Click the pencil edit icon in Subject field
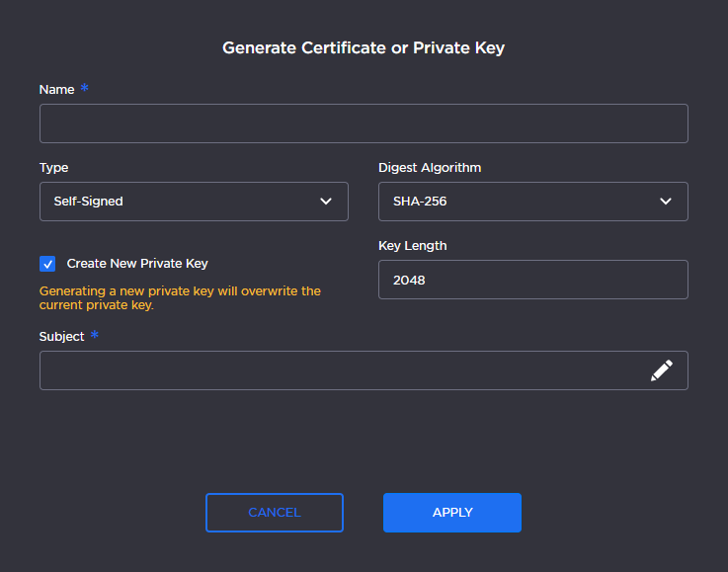 [x=661, y=370]
